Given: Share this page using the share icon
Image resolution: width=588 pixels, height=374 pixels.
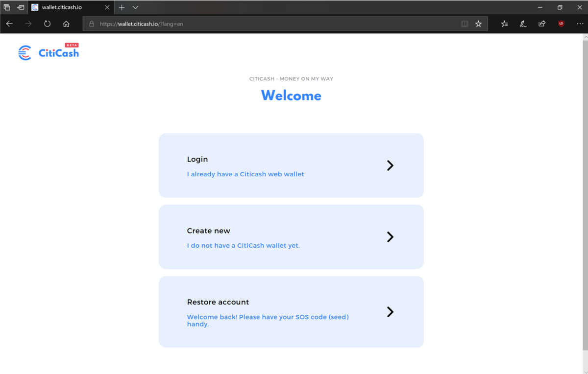Looking at the screenshot, I should pyautogui.click(x=541, y=23).
